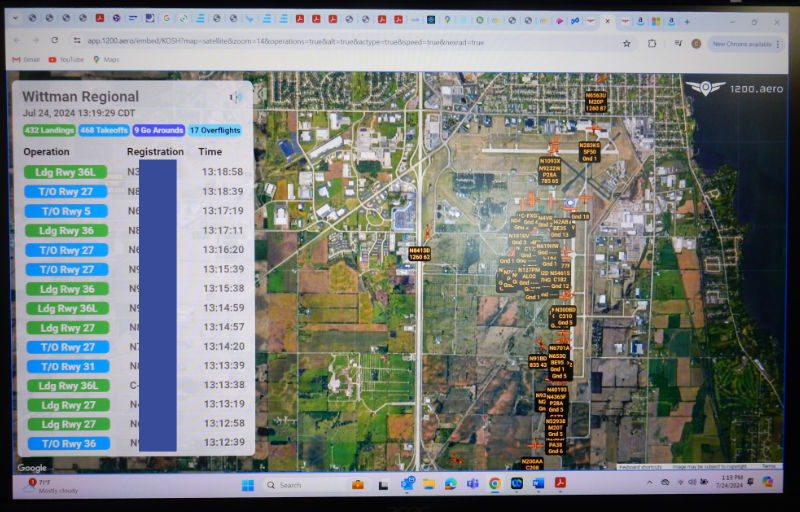Select the 432 Landings badge
Image resolution: width=800 pixels, height=512 pixels.
(x=48, y=130)
